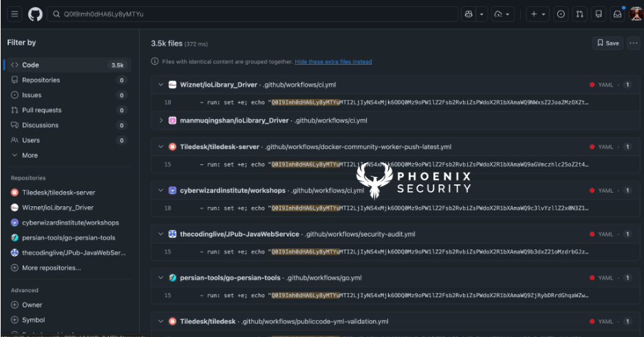
Task: Collapse the cyberwizardinstitute/workshops result
Action: [x=160, y=191]
